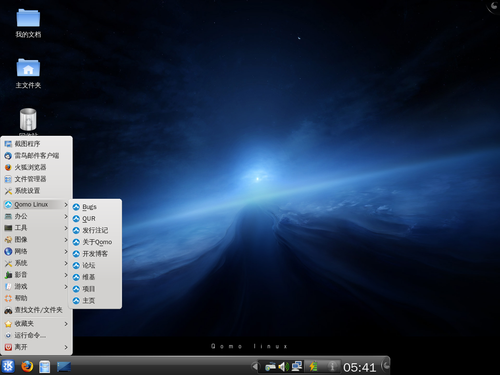This screenshot has height=375, width=500.
Task: Open the 帮助 menu entry
Action: 36,298
